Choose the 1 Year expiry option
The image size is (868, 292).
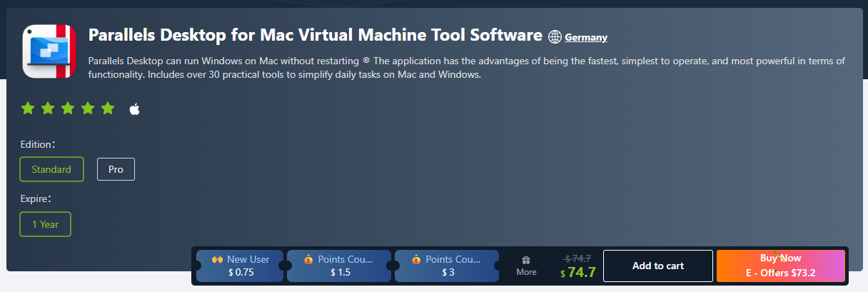(x=45, y=223)
